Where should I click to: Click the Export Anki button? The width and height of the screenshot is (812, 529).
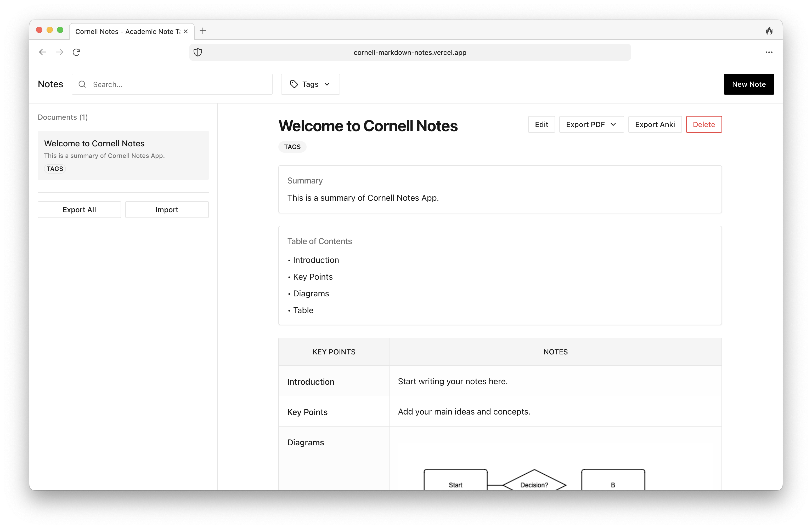pyautogui.click(x=655, y=124)
